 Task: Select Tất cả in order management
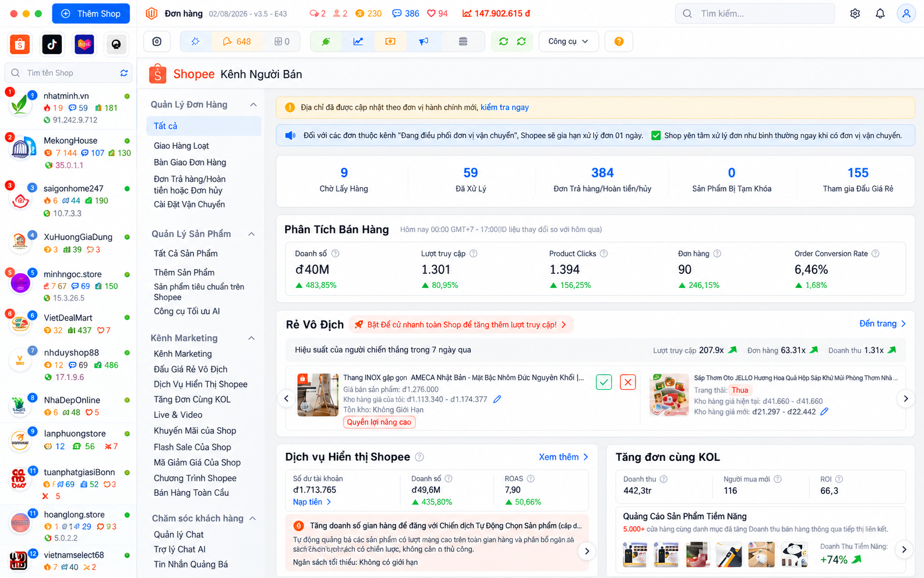(203, 126)
